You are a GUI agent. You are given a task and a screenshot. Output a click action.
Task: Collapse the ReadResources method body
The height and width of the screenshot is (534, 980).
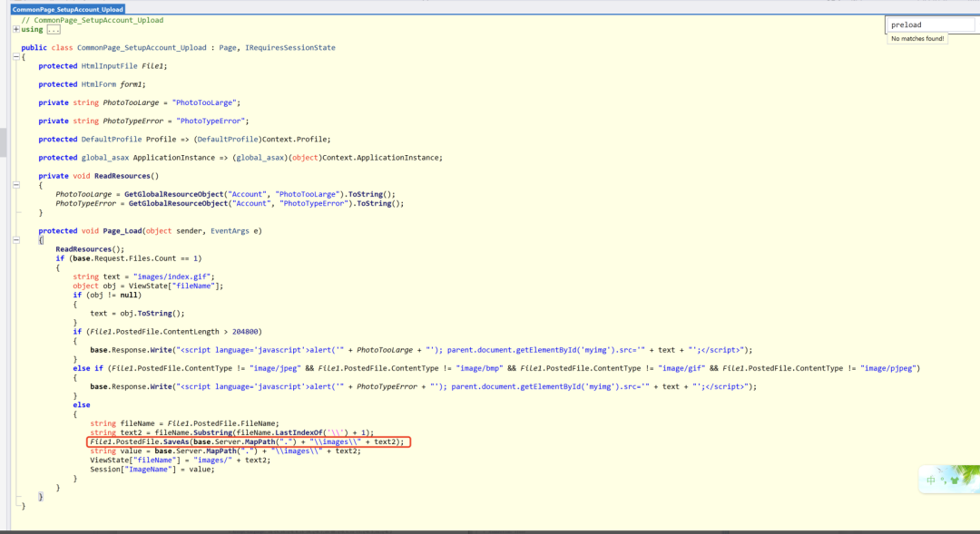[x=16, y=185]
